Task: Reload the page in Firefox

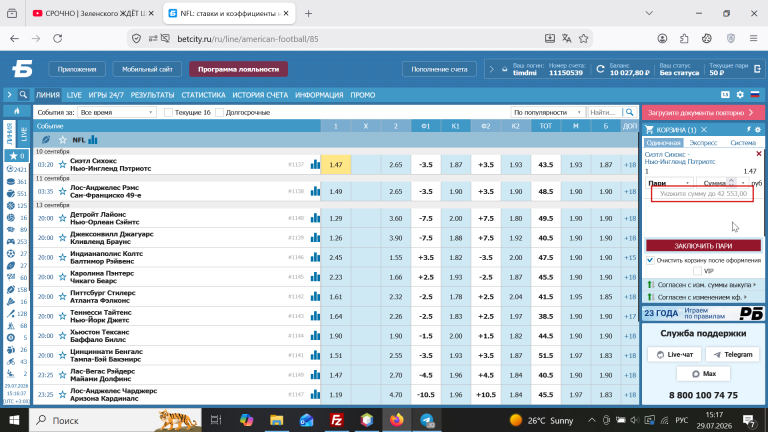Action: pos(57,39)
